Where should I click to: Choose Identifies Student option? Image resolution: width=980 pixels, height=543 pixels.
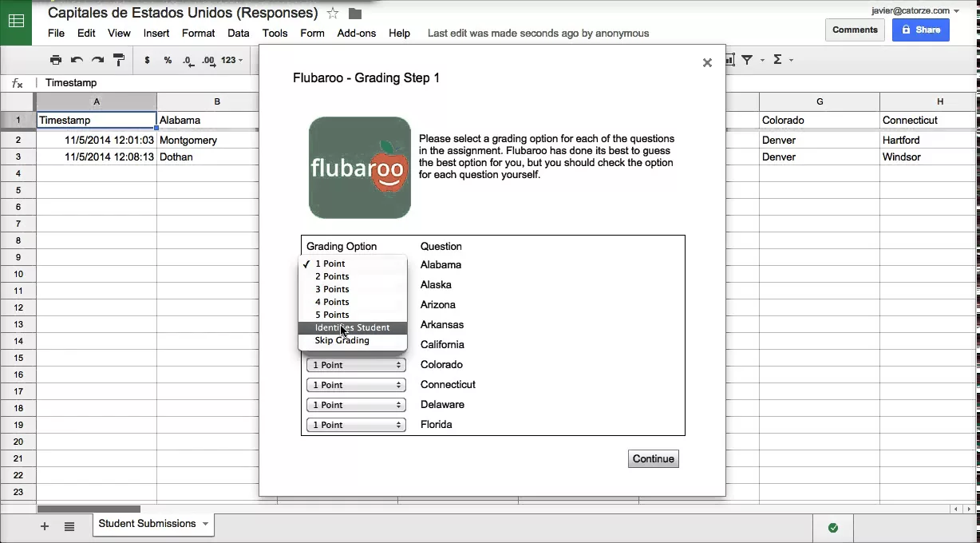353,327
